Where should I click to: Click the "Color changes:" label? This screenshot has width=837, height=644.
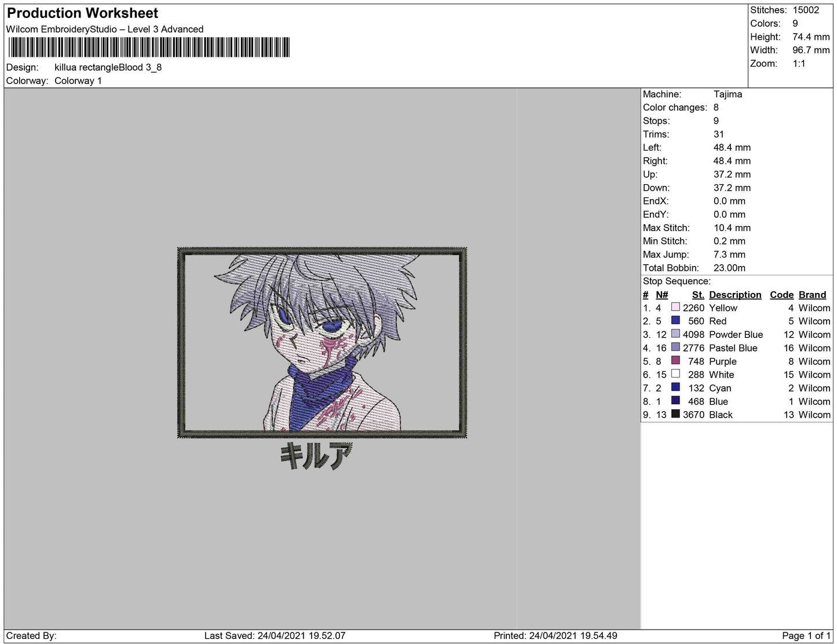click(675, 107)
